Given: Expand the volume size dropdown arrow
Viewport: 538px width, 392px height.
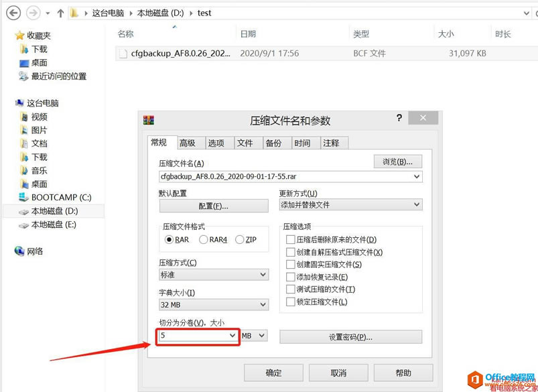Looking at the screenshot, I should tap(232, 335).
